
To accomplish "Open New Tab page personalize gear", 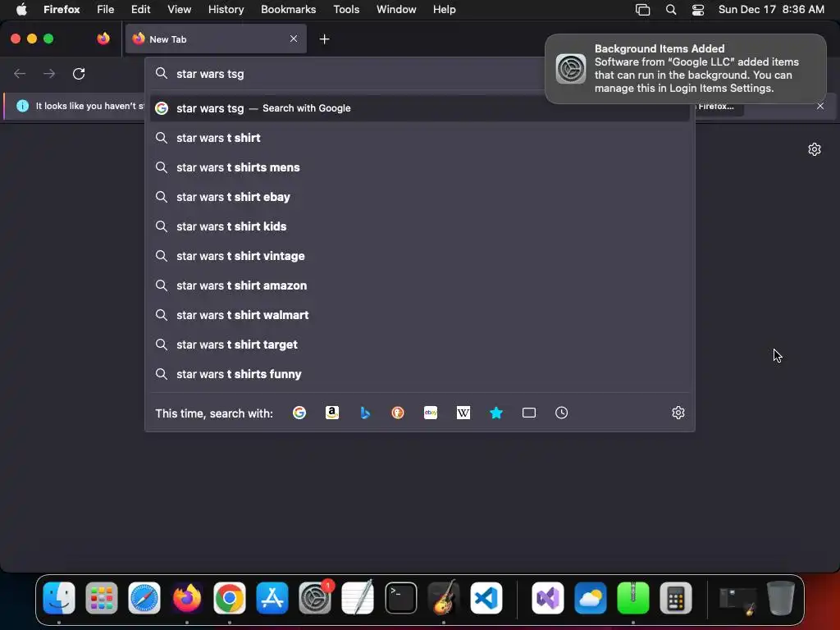I will (x=815, y=149).
